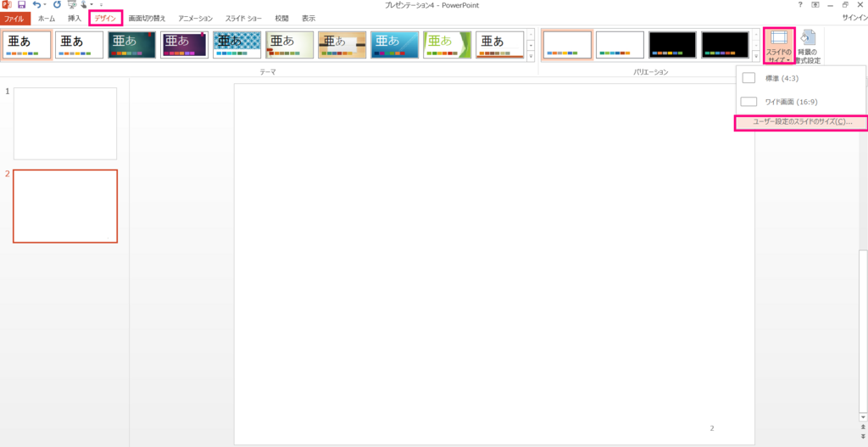Click the PowerPoint application logo icon
The width and height of the screenshot is (868, 447).
click(x=7, y=5)
